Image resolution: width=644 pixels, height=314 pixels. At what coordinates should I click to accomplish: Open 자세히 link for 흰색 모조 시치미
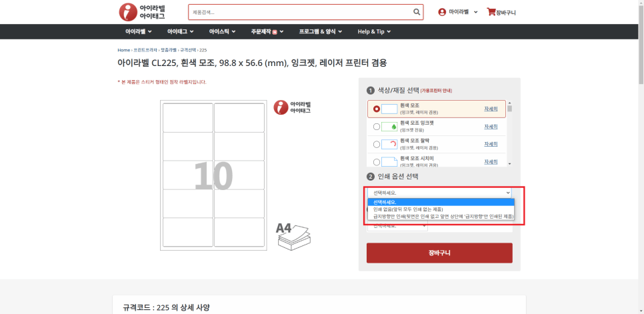click(491, 161)
